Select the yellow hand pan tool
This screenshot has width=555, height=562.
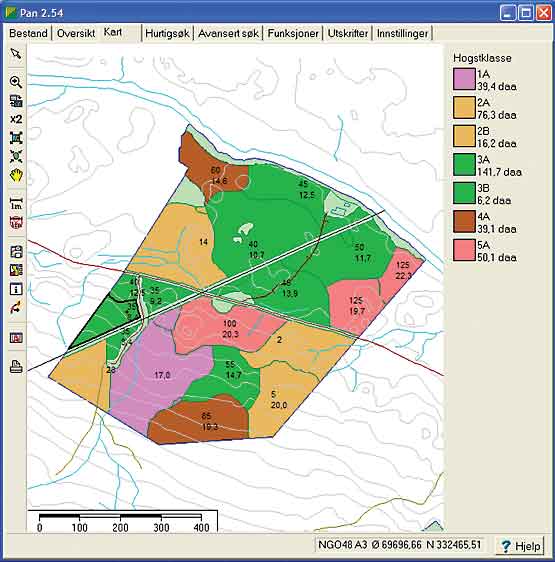16,175
